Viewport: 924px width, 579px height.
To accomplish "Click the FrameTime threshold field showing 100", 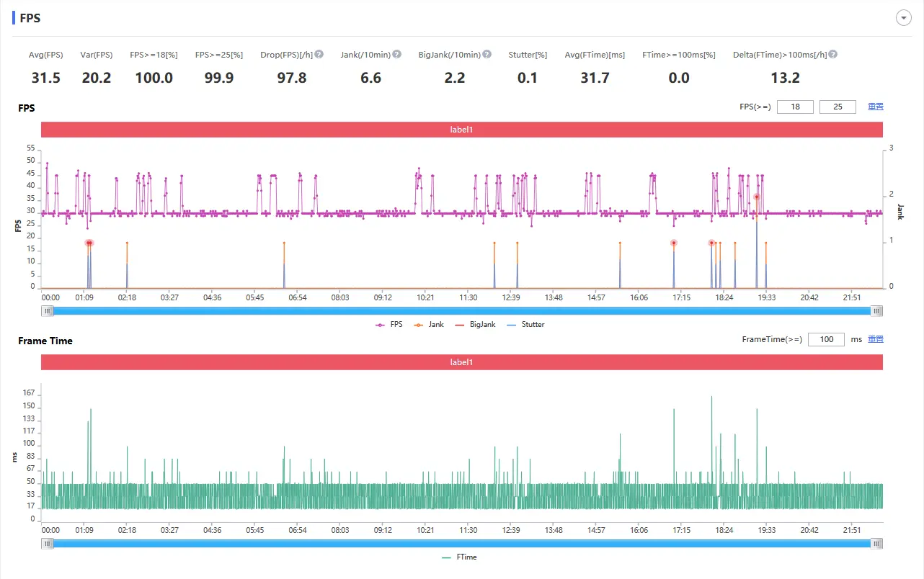I will click(826, 339).
